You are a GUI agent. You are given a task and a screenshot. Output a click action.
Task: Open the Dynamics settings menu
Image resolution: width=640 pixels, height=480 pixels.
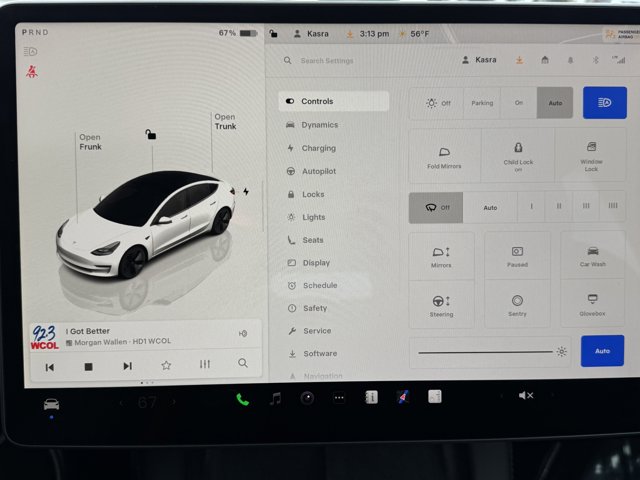coord(312,125)
